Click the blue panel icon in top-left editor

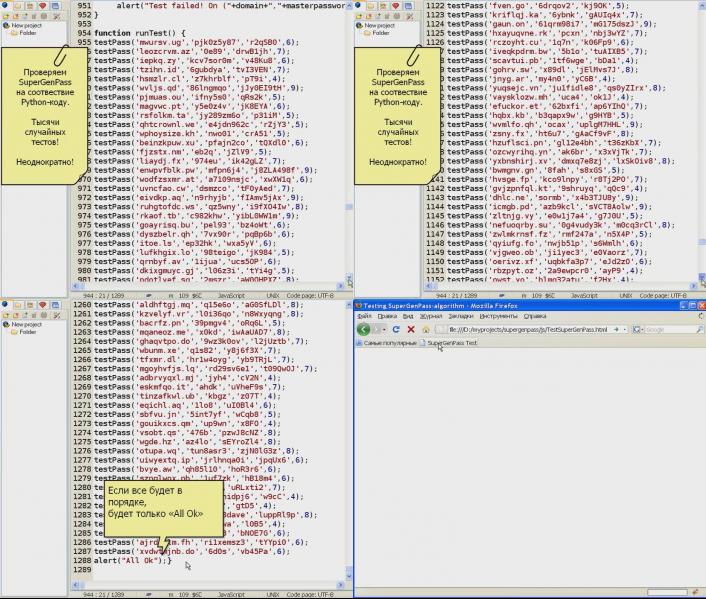(55, 5)
